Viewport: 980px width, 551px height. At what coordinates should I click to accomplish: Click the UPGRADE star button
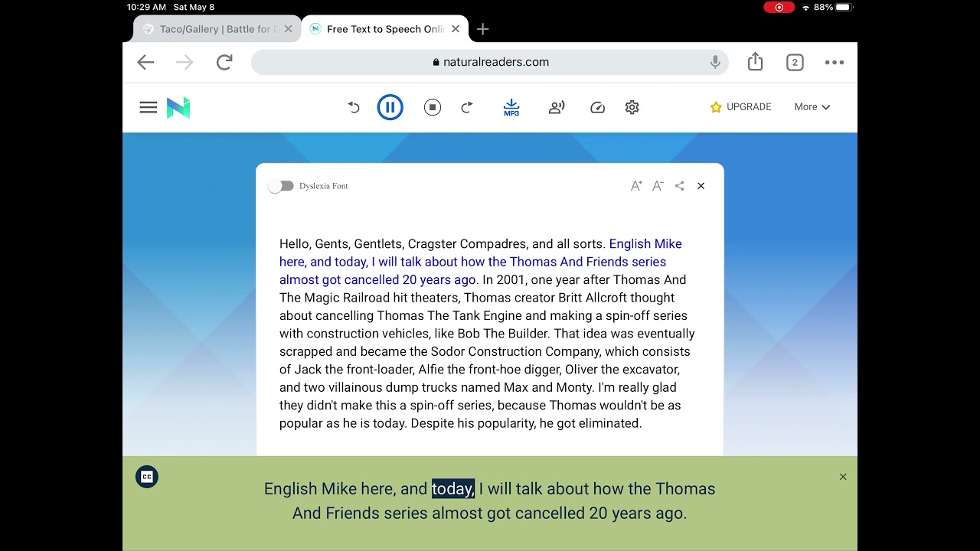(740, 107)
